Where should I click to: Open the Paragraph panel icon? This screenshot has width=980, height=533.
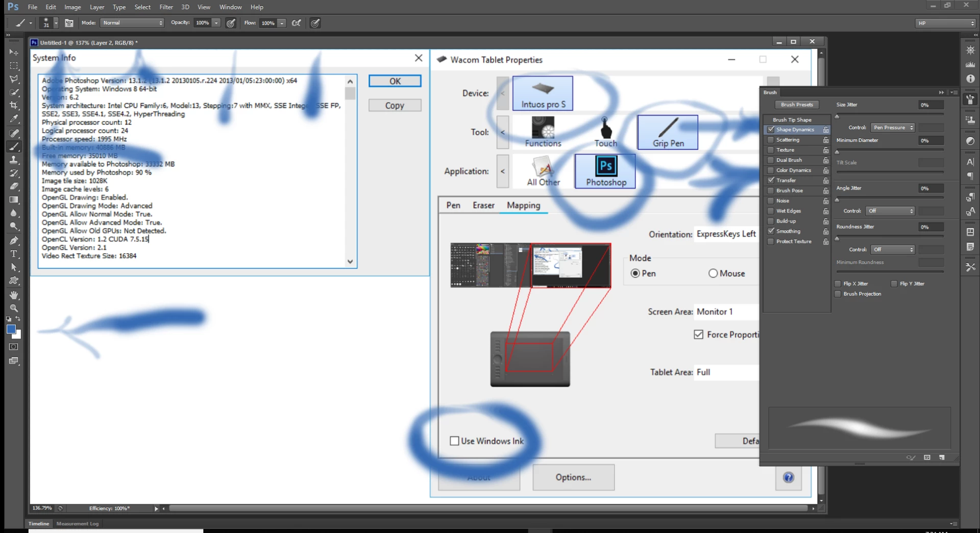tap(970, 176)
